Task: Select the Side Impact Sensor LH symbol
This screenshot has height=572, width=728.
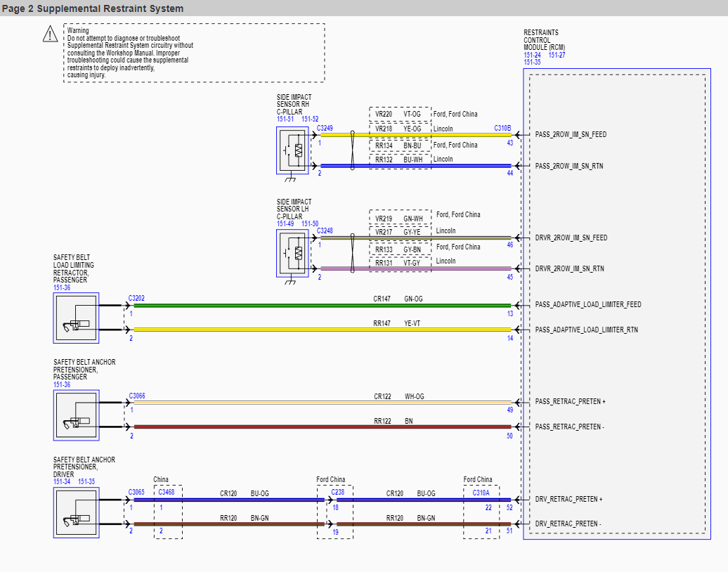Action: 292,253
